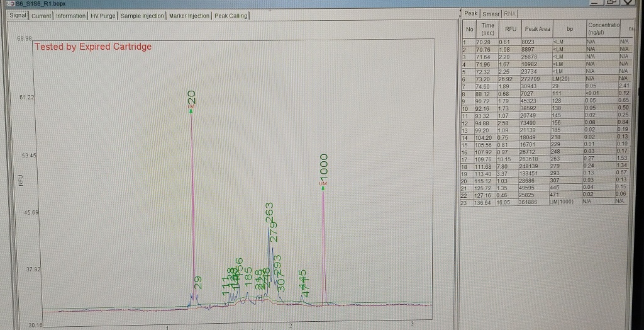Open the Information tab
This screenshot has height=330, width=644.
[70, 15]
